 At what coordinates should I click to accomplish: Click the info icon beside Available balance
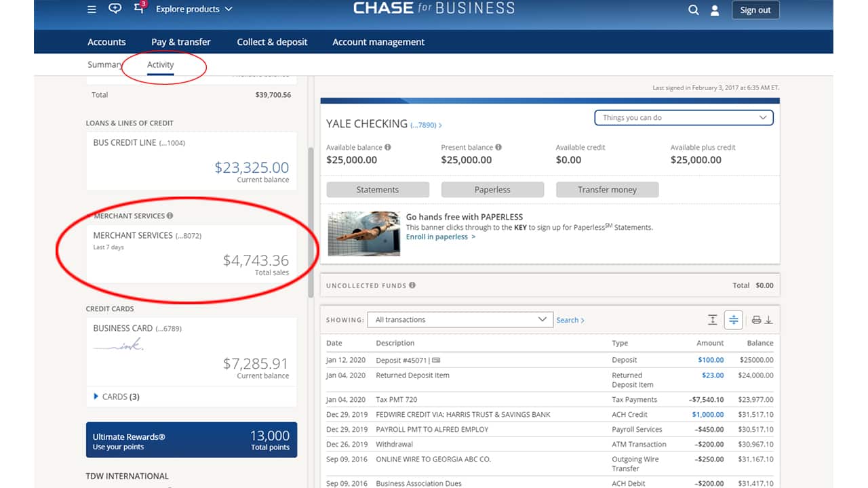pyautogui.click(x=388, y=147)
